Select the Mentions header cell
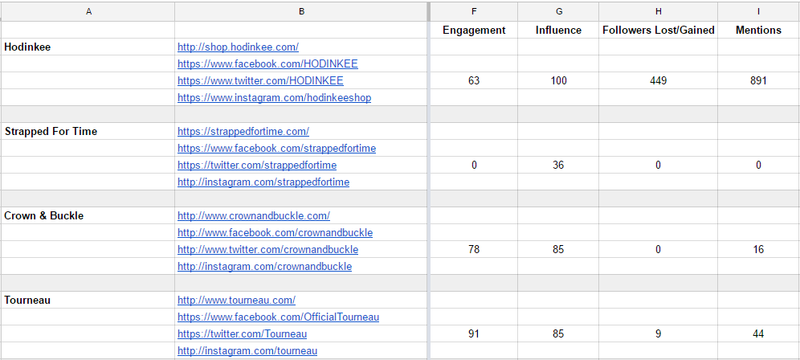This screenshot has height=360, width=800. (x=758, y=30)
